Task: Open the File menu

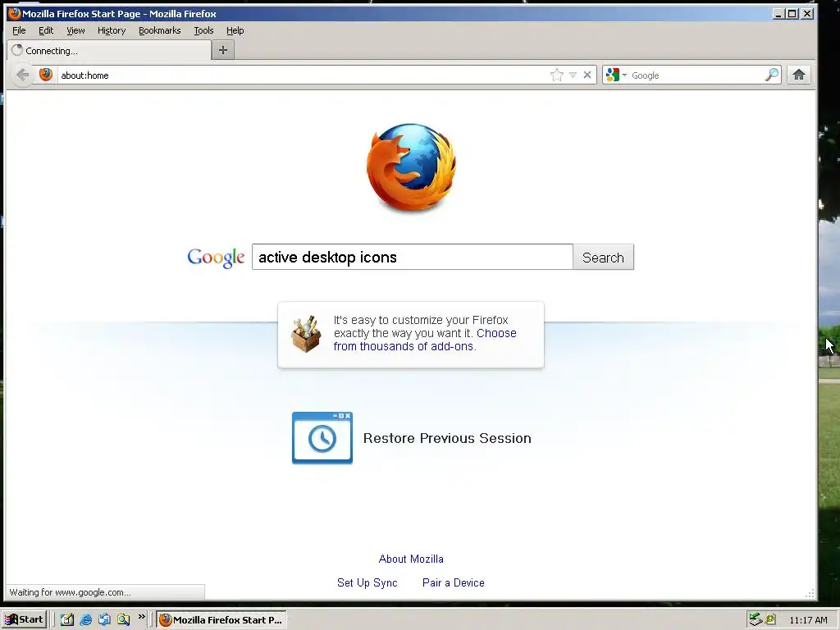Action: point(19,30)
